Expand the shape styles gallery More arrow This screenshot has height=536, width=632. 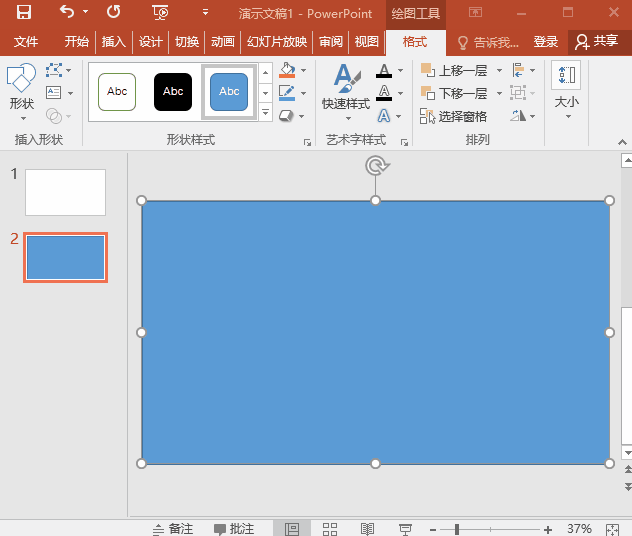[x=266, y=112]
